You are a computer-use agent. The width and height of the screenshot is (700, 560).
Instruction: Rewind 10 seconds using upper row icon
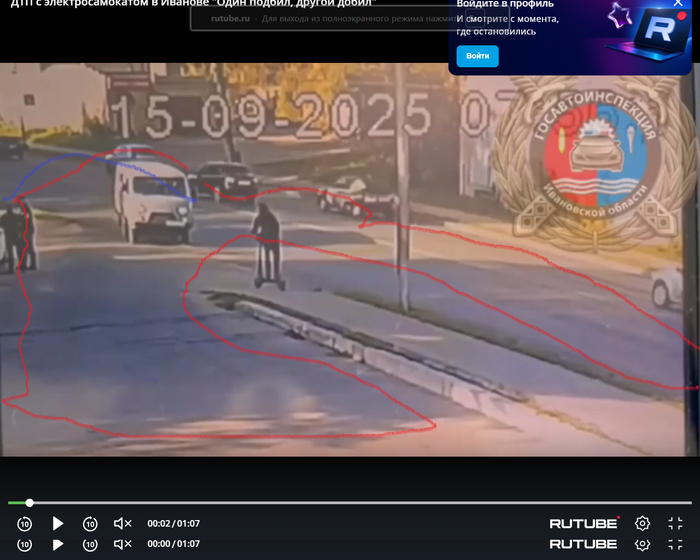point(24,524)
